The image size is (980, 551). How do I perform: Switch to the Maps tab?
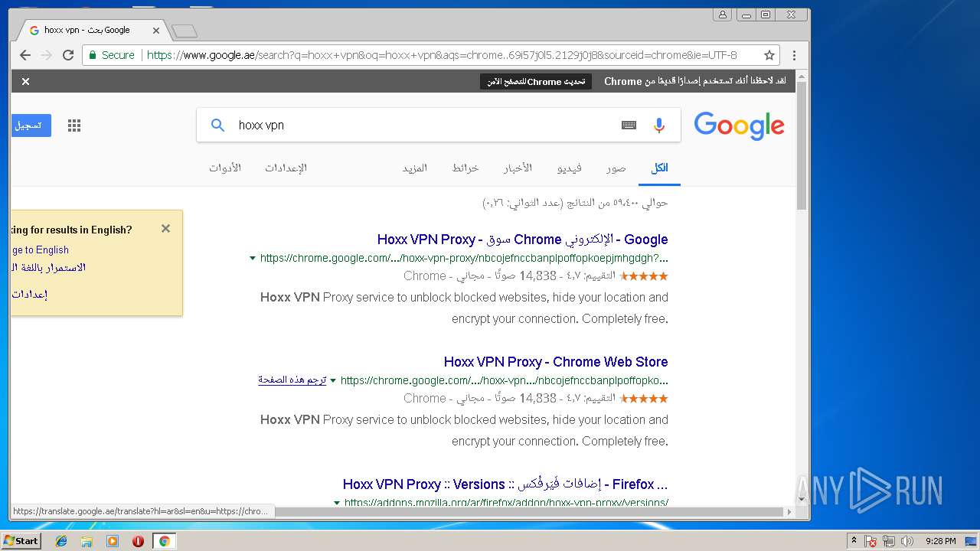click(465, 168)
